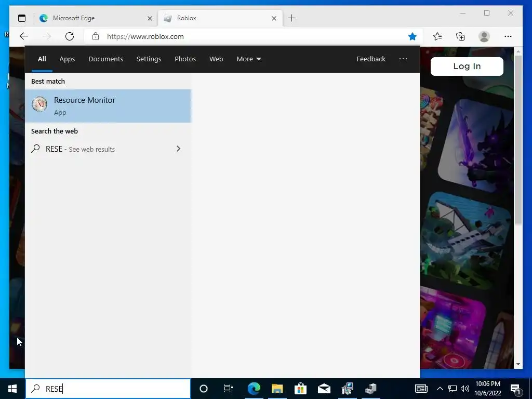Screen dimensions: 532x399
Task: Open the Windows Start menu
Action: (12, 389)
